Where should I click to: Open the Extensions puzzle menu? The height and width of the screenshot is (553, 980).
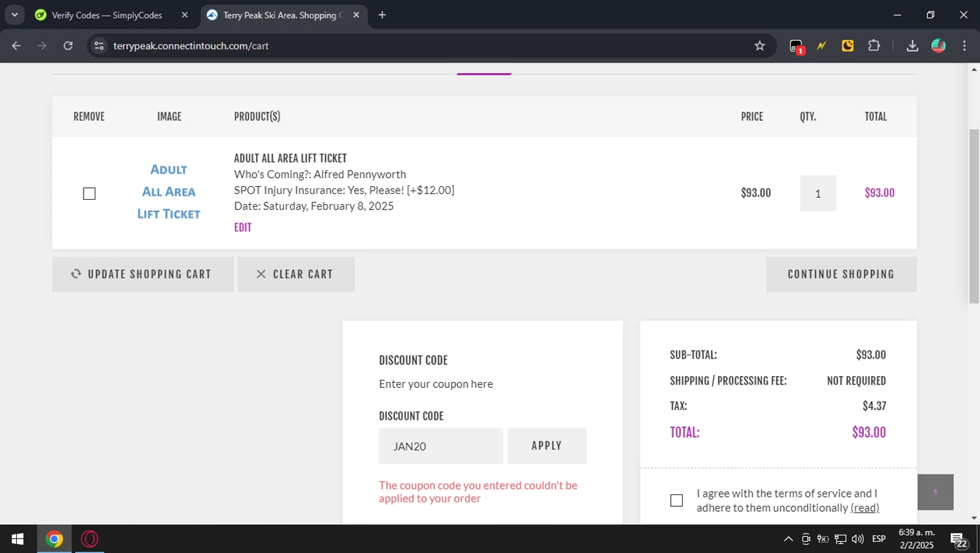[874, 46]
